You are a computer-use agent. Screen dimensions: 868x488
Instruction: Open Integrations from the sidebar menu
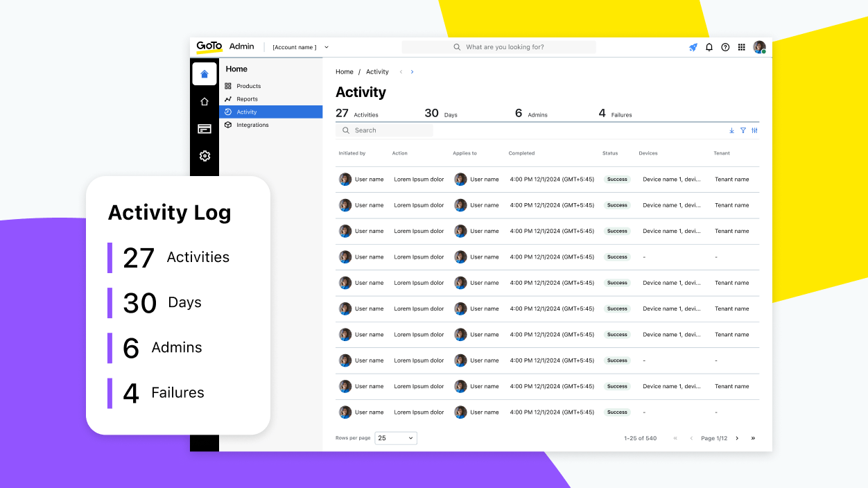pos(251,125)
